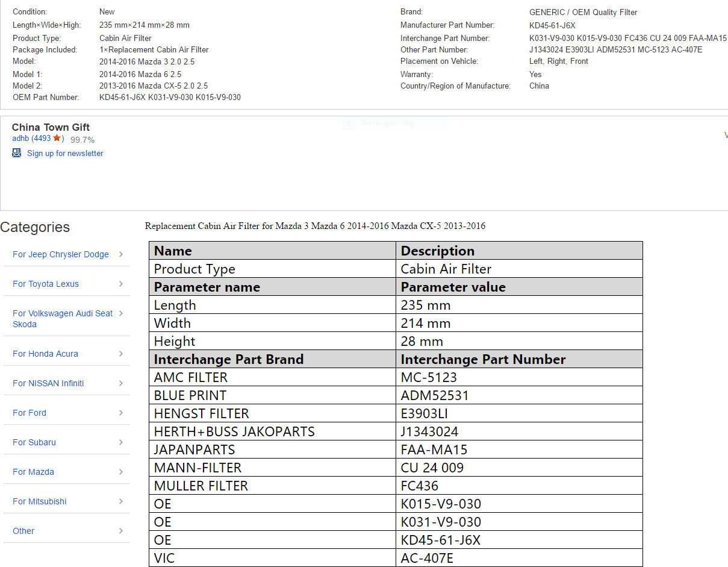The width and height of the screenshot is (728, 567).
Task: Expand chevron next to For Ford
Action: (x=121, y=413)
